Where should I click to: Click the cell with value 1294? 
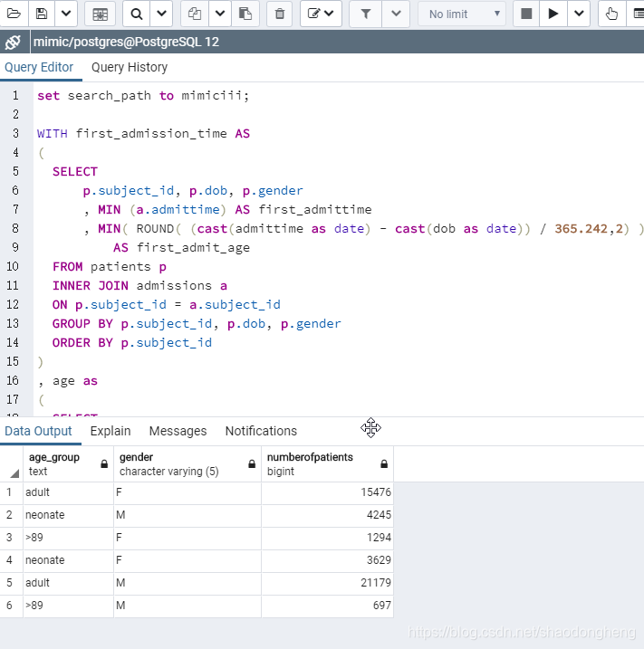pos(327,538)
